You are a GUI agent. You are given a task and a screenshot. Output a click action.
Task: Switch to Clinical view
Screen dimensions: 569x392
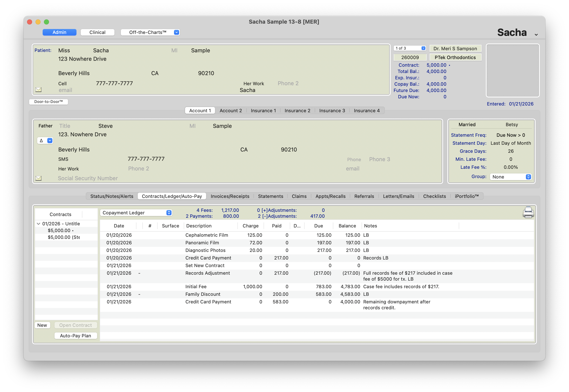[97, 32]
